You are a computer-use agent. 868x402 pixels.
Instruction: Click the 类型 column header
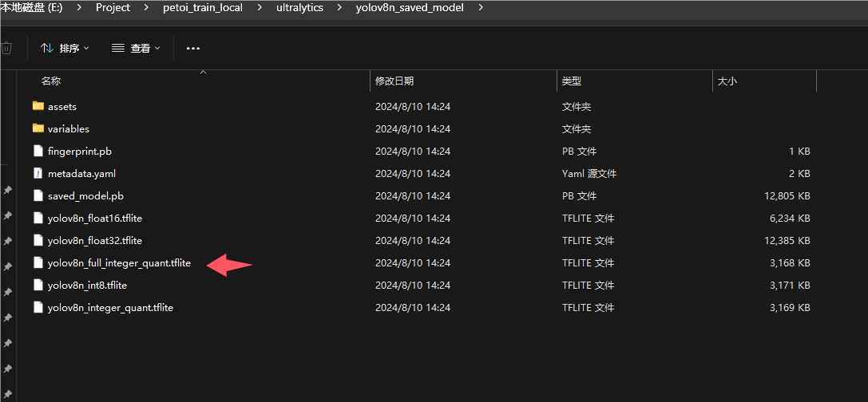tap(571, 81)
